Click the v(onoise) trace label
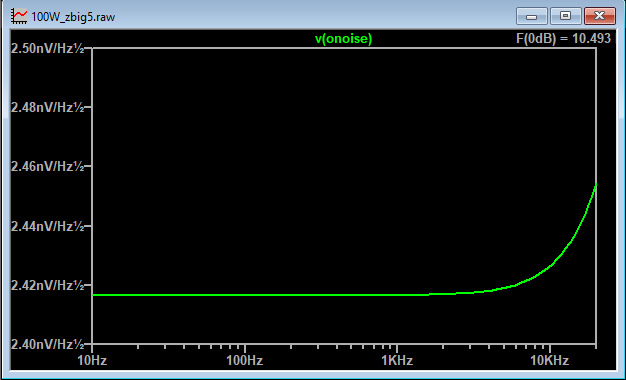 click(x=343, y=39)
